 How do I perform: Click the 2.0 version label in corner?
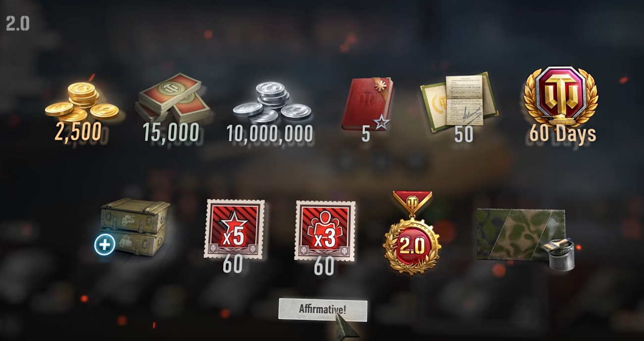coord(18,23)
